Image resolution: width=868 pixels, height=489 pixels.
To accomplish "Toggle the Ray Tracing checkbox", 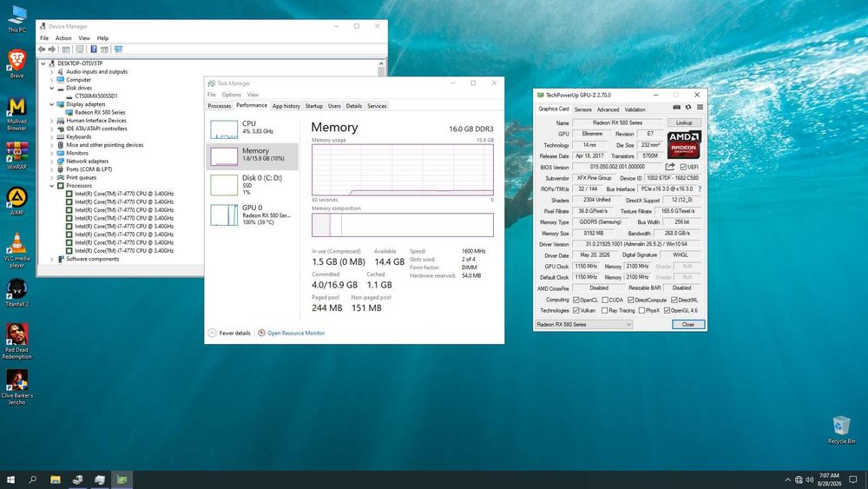I will click(x=604, y=310).
